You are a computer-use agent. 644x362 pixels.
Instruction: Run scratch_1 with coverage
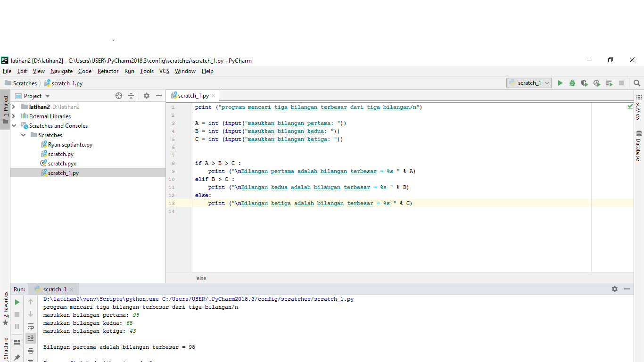click(585, 83)
